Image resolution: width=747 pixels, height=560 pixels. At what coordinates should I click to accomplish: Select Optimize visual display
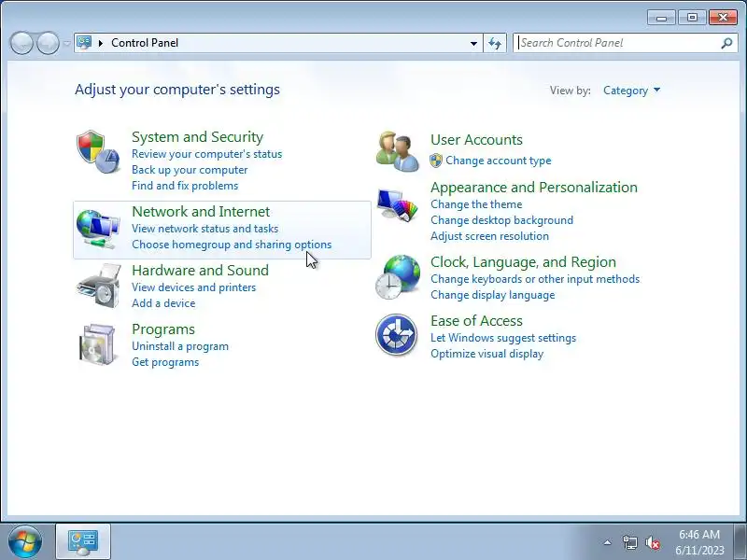coord(486,354)
